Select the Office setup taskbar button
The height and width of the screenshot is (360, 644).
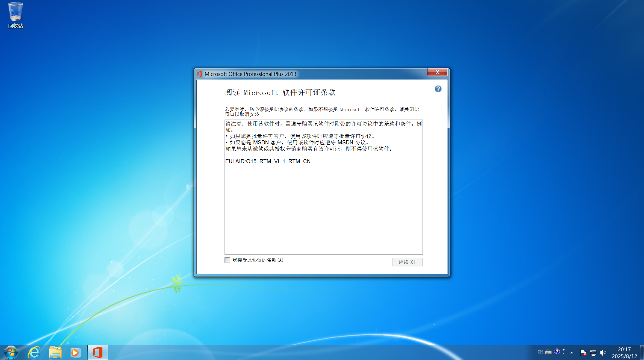click(x=98, y=352)
